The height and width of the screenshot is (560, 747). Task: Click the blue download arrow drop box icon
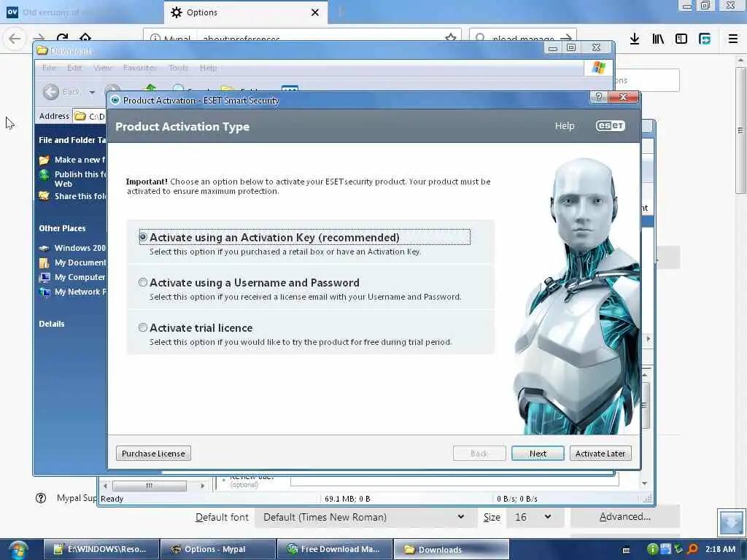(x=731, y=522)
